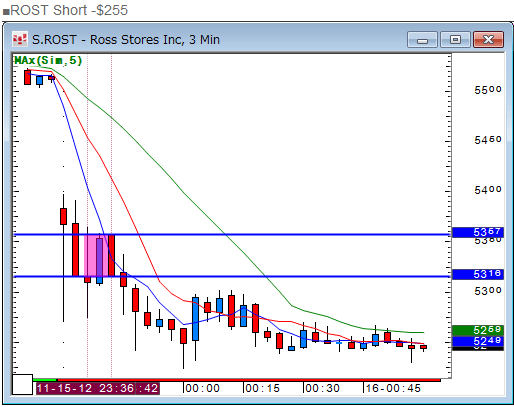Click the 5500 price axis label

click(488, 90)
